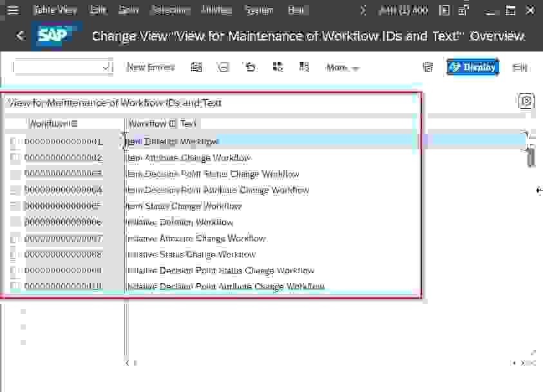Image resolution: width=543 pixels, height=392 pixels.
Task: Click the blue Display button
Action: 473,67
